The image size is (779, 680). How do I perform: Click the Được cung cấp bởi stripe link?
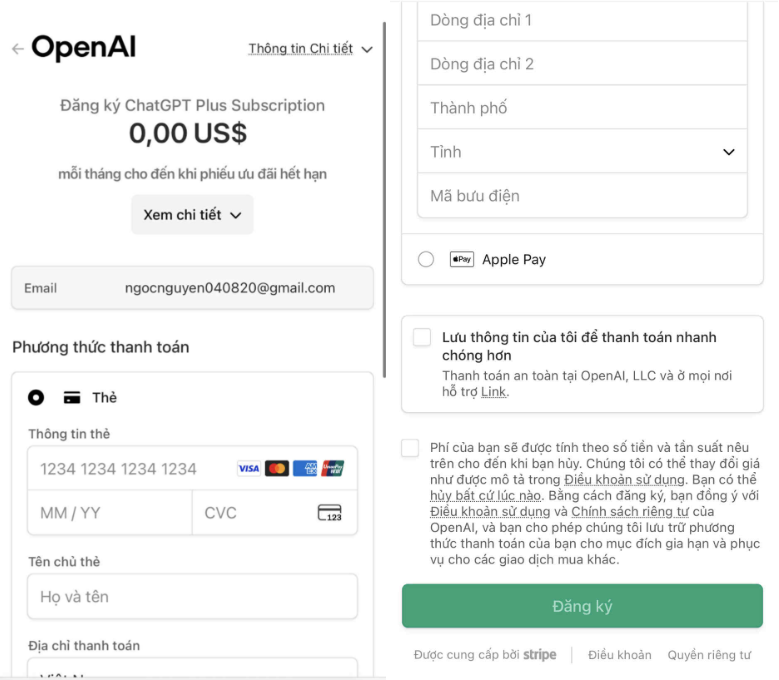(x=485, y=655)
